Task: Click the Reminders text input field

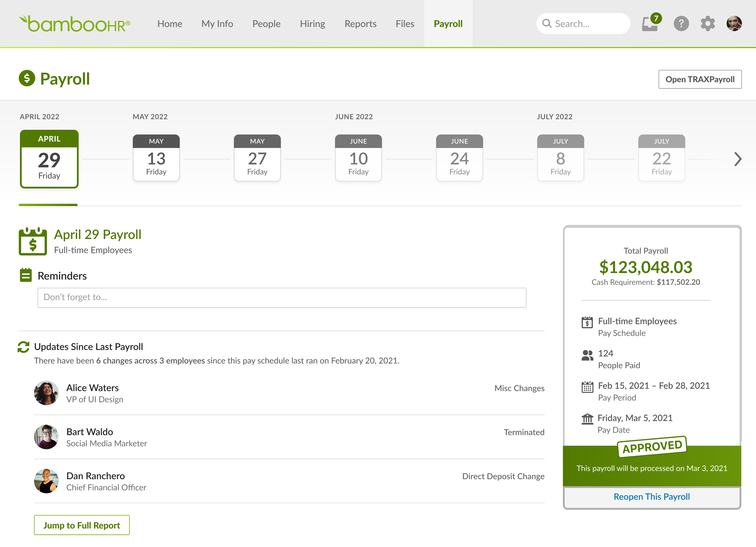Action: click(x=282, y=297)
